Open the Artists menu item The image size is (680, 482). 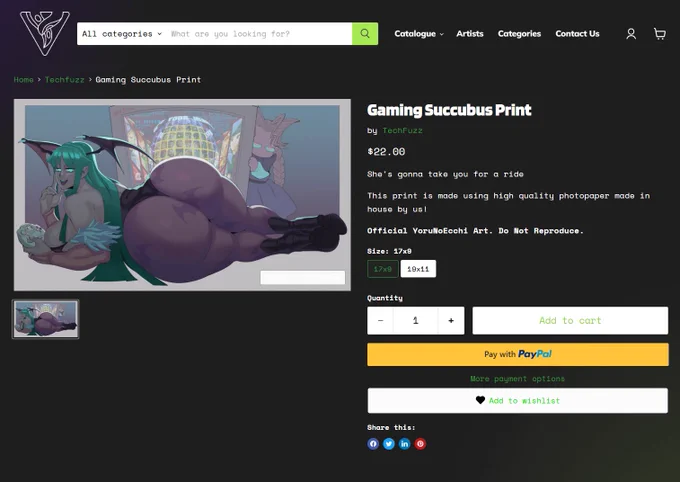coord(470,34)
